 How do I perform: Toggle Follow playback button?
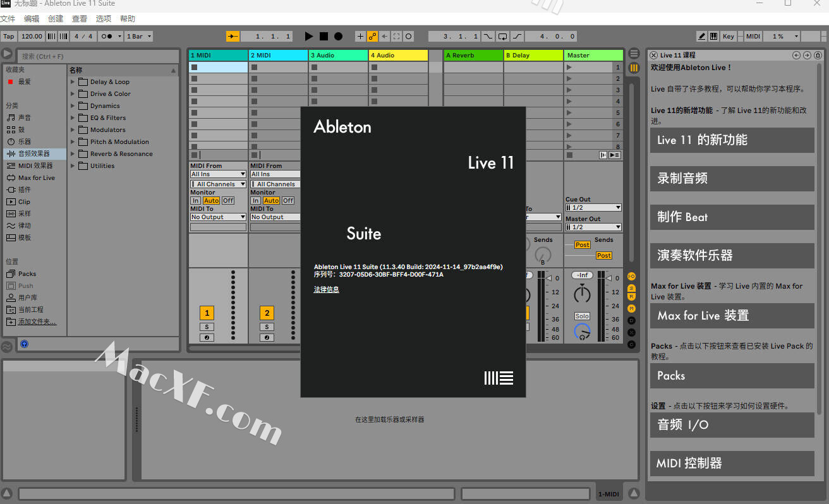[233, 37]
